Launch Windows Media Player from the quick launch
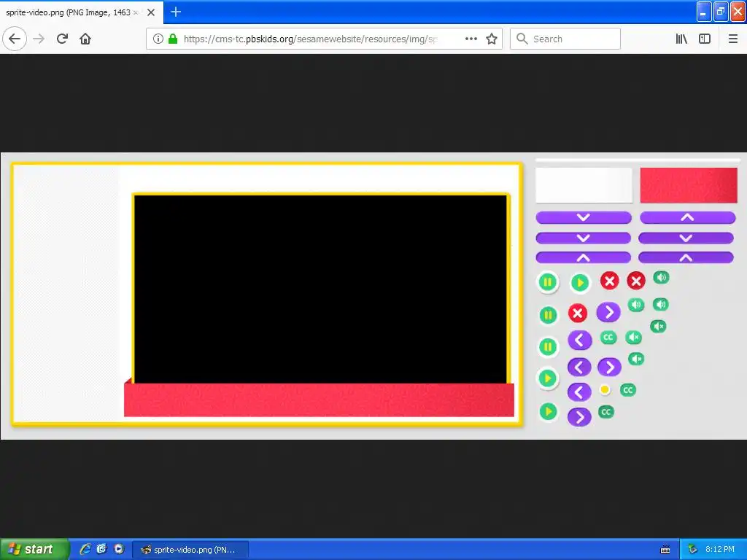Image resolution: width=747 pixels, height=560 pixels. coord(119,549)
